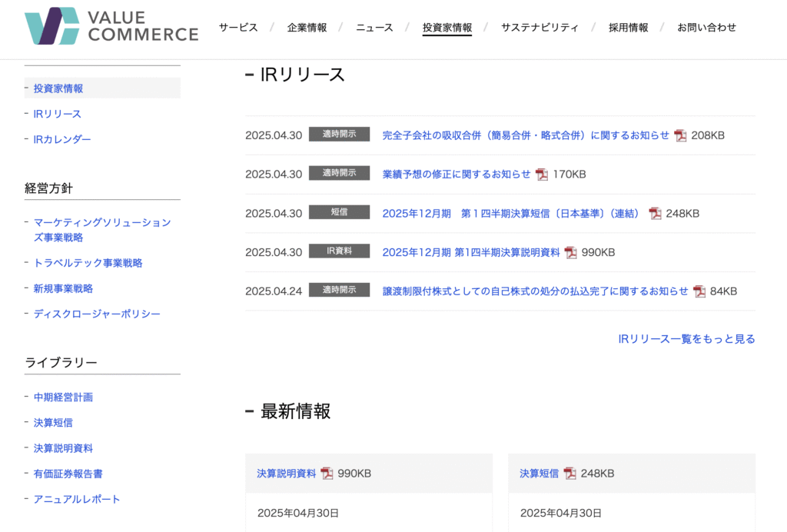This screenshot has height=532, width=787.
Task: Click 適時開示 tag on 2025.04.24 row
Action: point(339,290)
